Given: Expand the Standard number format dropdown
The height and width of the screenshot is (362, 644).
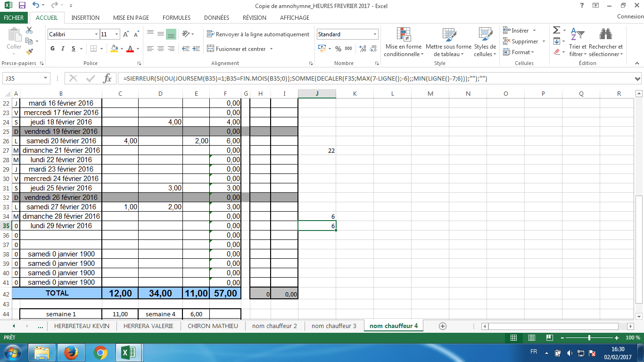Looking at the screenshot, I should click(375, 34).
